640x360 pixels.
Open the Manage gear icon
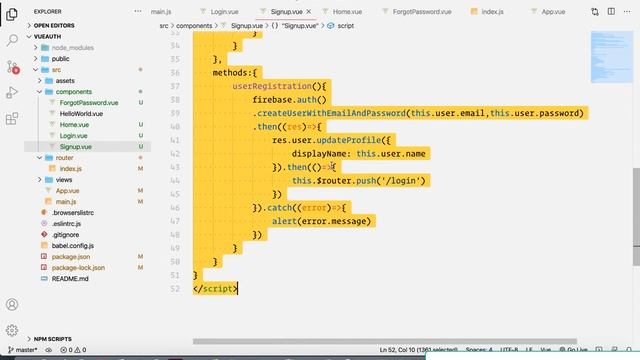12,330
